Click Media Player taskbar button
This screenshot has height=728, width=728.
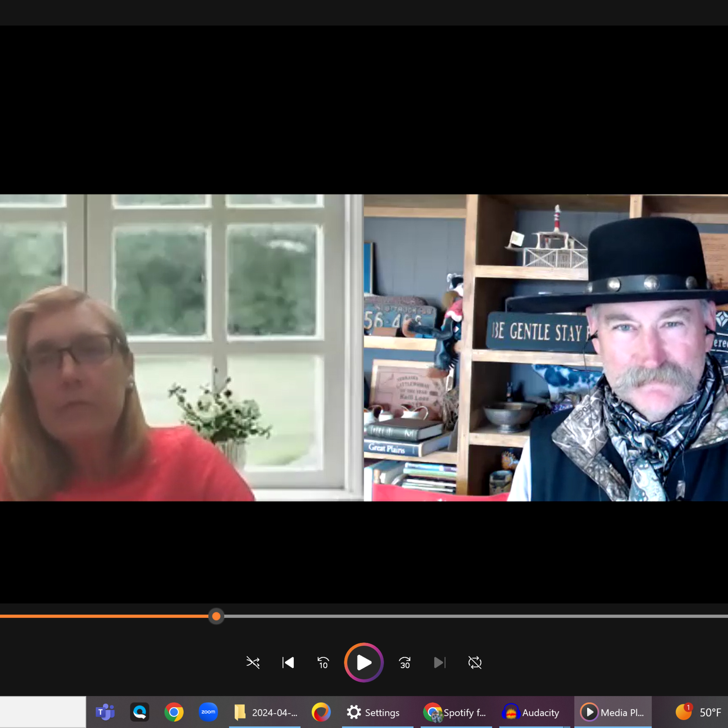point(612,712)
